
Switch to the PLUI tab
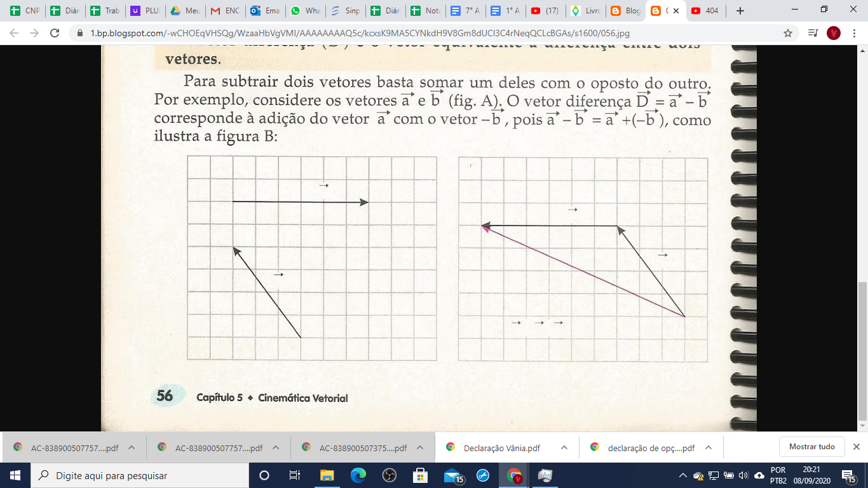[x=145, y=11]
